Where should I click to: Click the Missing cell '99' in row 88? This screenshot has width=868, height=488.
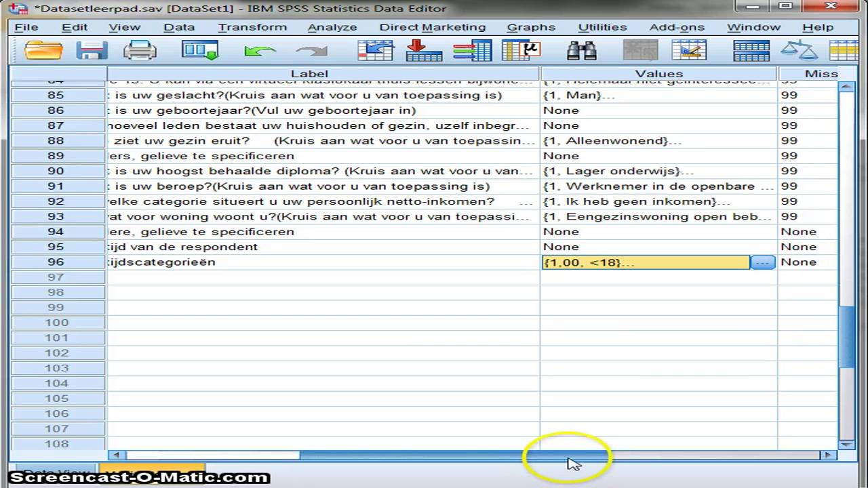pos(808,140)
